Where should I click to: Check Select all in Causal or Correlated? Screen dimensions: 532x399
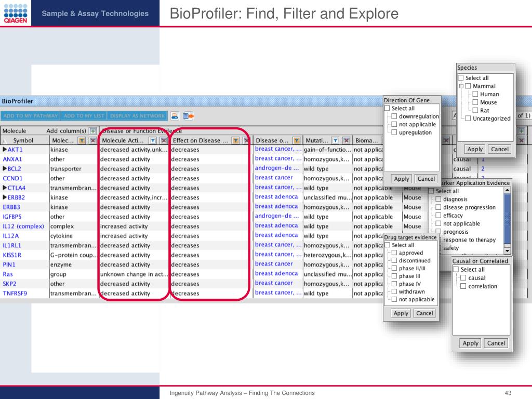tap(456, 270)
